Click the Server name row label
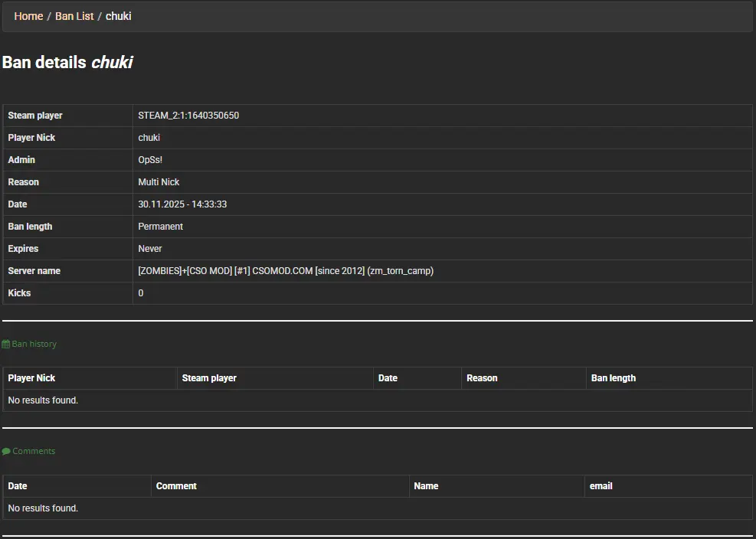This screenshot has height=539, width=756. pyautogui.click(x=34, y=270)
